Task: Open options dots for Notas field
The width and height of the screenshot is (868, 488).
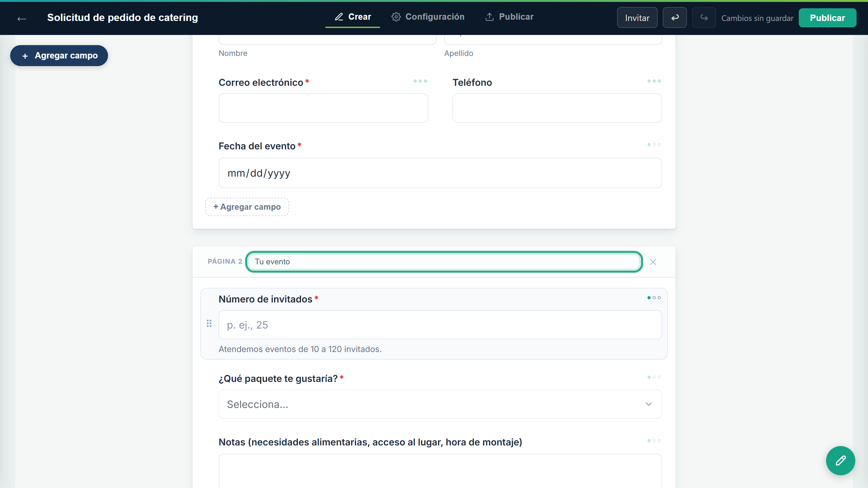Action: click(x=654, y=440)
